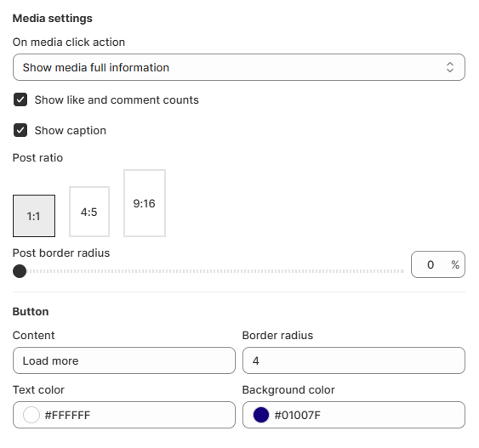
Task: Pick the 9:16 post ratio option
Action: 145,203
